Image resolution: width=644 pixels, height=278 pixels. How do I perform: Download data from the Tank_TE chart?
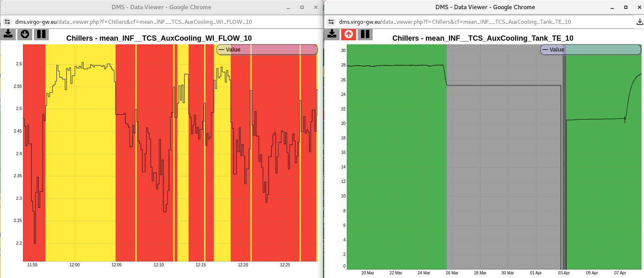coord(332,34)
